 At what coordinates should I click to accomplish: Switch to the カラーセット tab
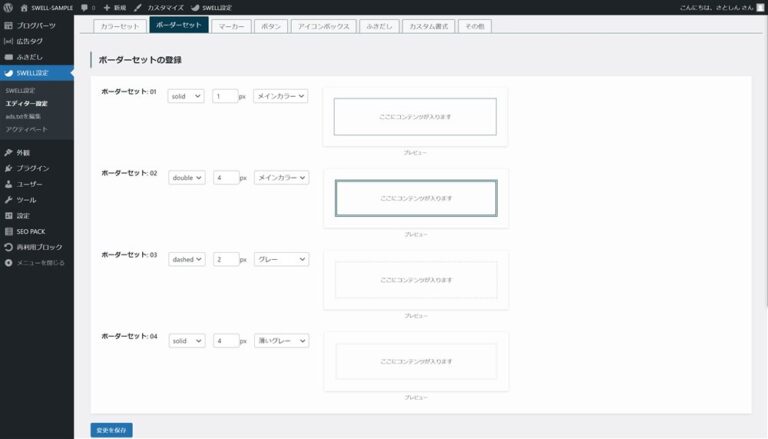120,25
